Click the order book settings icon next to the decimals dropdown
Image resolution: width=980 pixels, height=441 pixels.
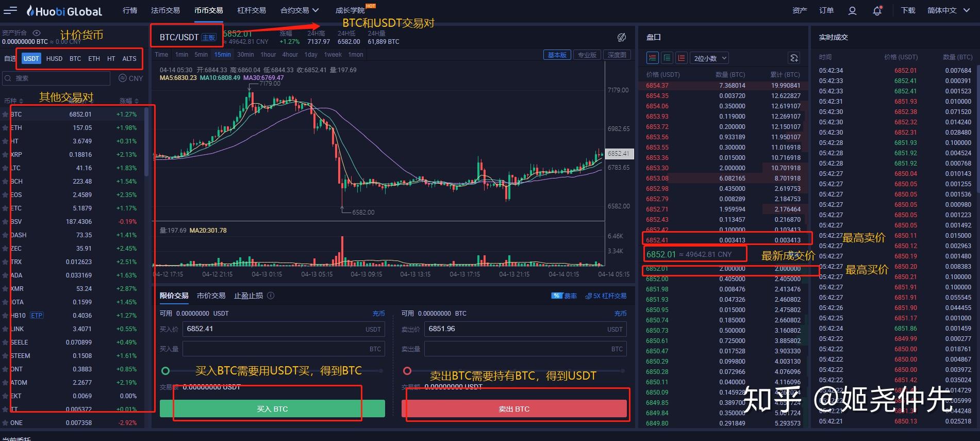(794, 58)
